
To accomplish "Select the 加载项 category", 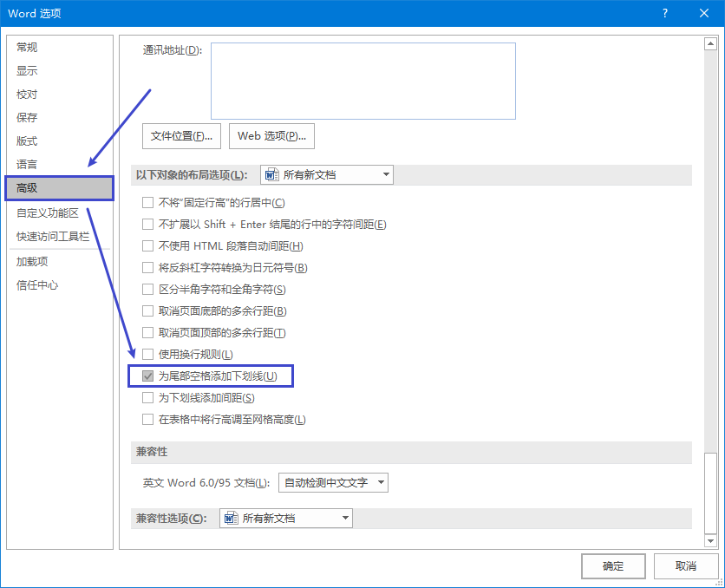I will pos(32,262).
